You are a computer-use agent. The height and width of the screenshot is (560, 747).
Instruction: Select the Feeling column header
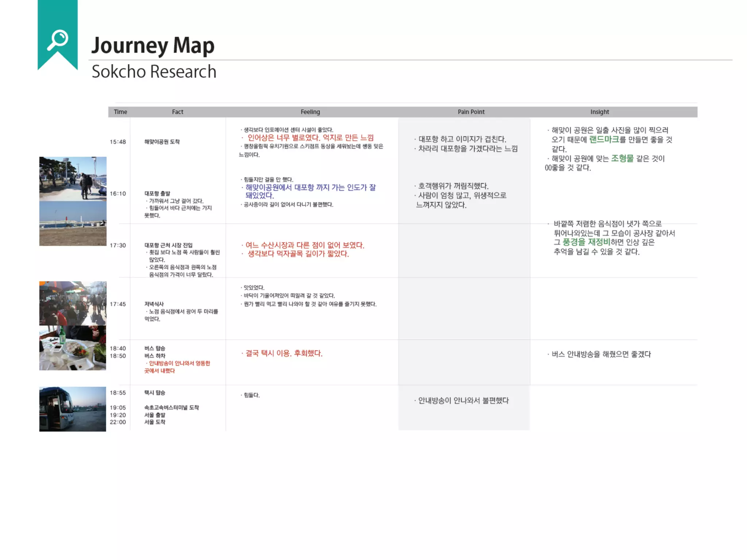coord(310,112)
